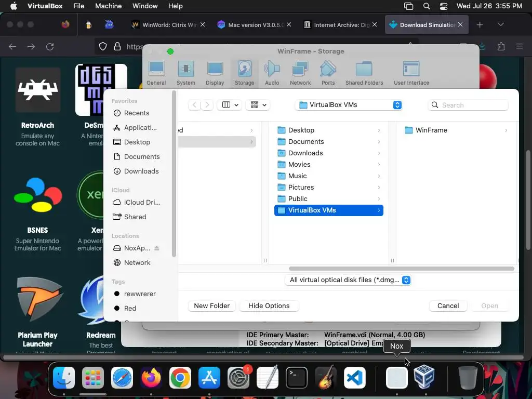Open Display settings icon
The width and height of the screenshot is (532, 399).
click(215, 73)
